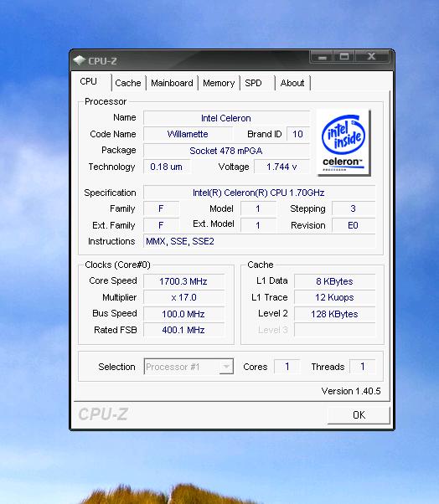Minimize the CPU-Z window
This screenshot has width=439, height=504.
tap(323, 57)
